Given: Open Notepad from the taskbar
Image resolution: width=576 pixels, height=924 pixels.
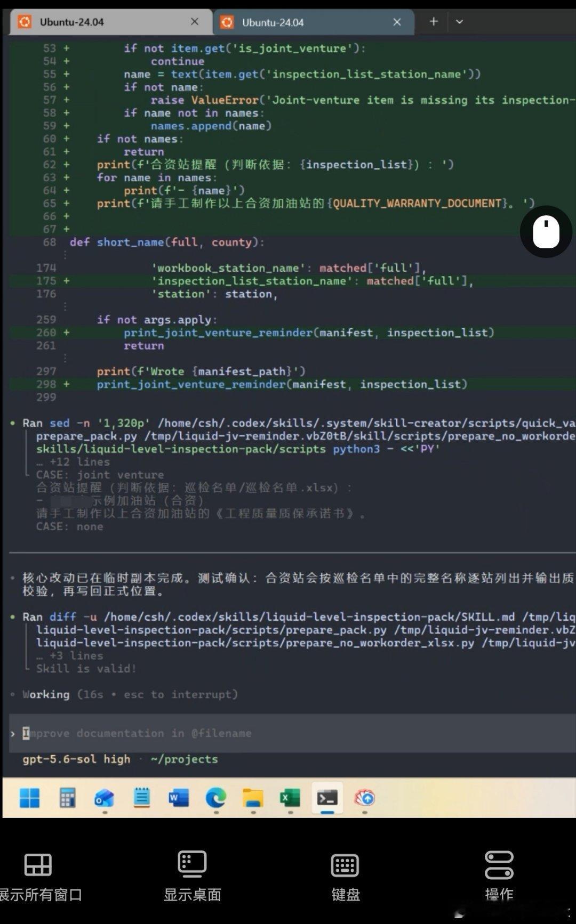Looking at the screenshot, I should click(x=141, y=798).
